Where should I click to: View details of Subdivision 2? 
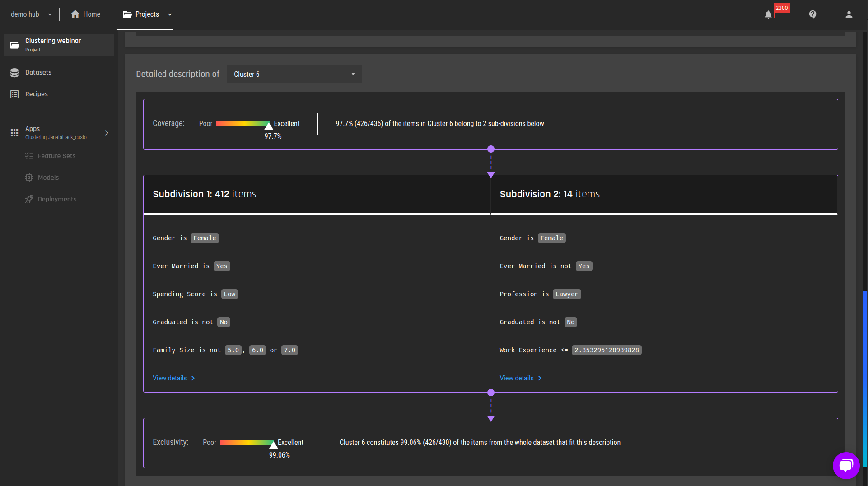(521, 378)
